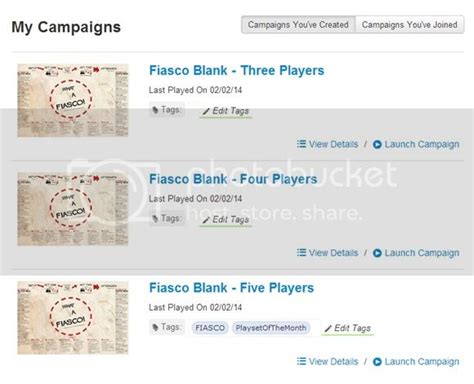
Task: Open Fiasco Blank - Four Players title link
Action: pos(233,179)
